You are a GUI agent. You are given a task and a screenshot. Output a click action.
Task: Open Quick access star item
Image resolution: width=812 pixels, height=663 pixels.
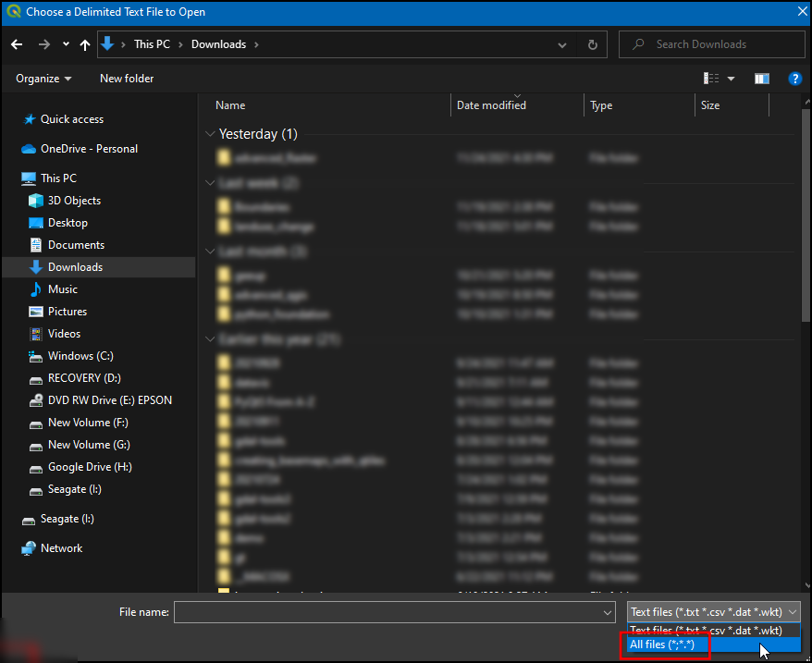click(x=71, y=119)
